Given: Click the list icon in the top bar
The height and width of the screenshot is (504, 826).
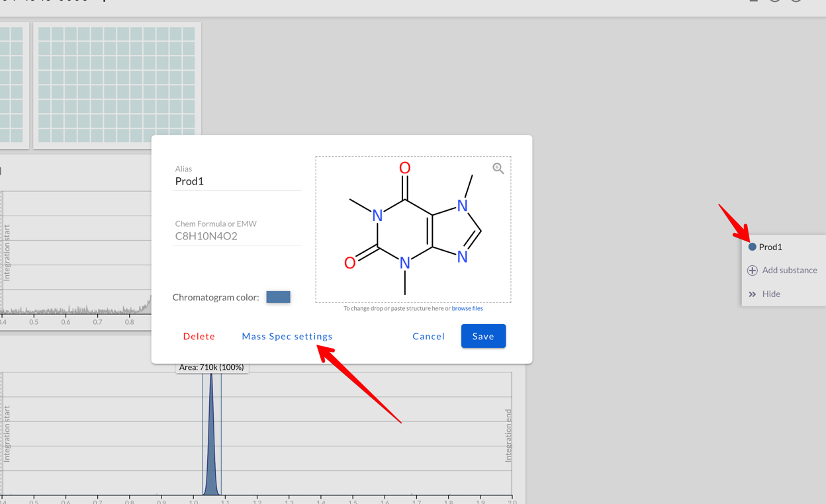Looking at the screenshot, I should click(753, 2).
